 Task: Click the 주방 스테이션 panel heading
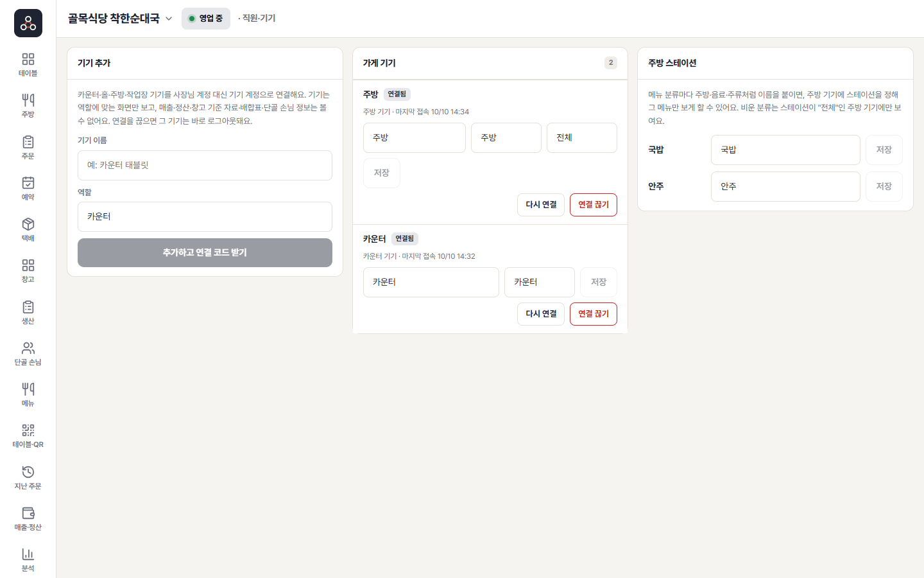[x=672, y=63]
